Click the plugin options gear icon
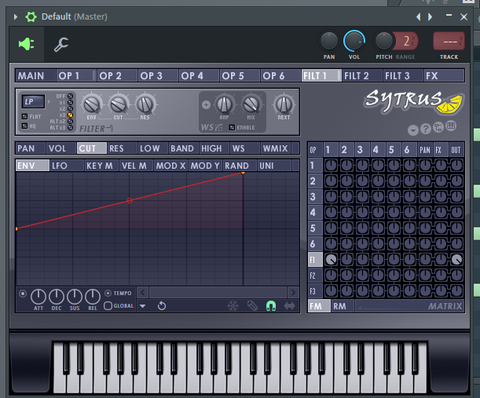The width and height of the screenshot is (480, 398). click(x=31, y=17)
